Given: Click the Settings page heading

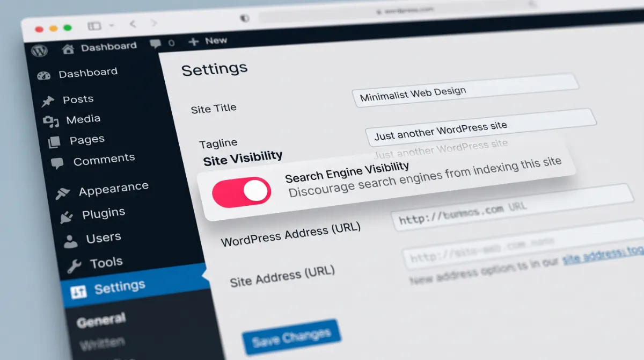Looking at the screenshot, I should pos(215,69).
